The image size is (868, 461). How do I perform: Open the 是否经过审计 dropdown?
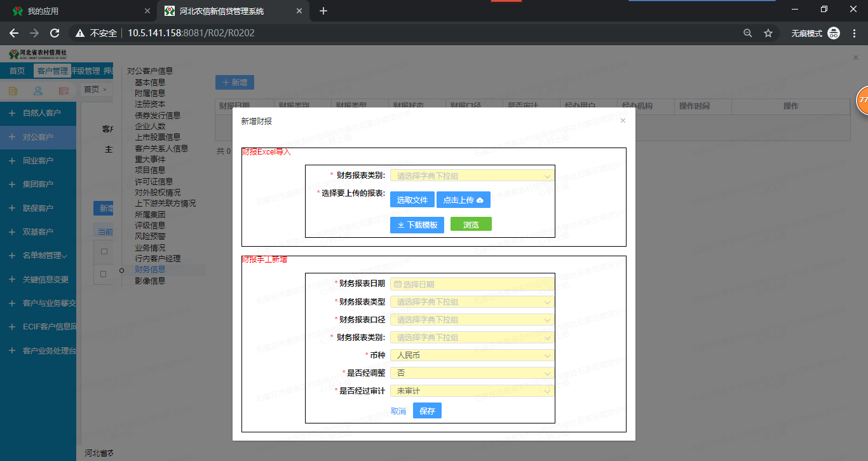[x=472, y=391]
